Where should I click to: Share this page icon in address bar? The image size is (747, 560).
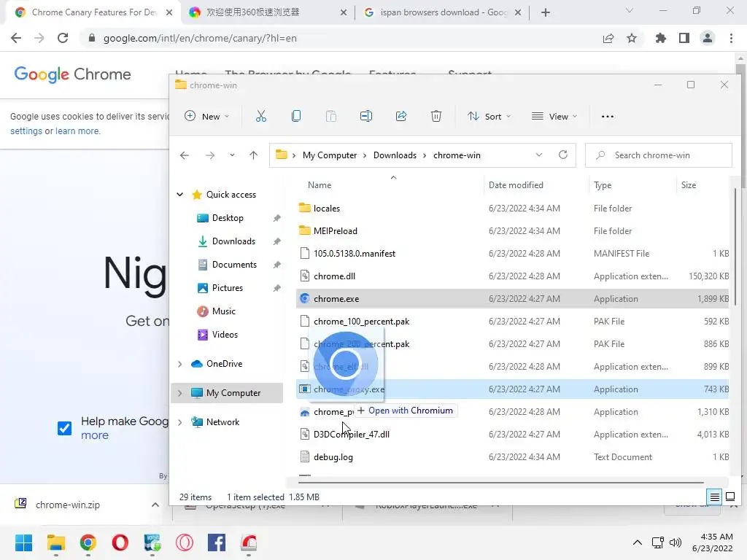(x=608, y=38)
